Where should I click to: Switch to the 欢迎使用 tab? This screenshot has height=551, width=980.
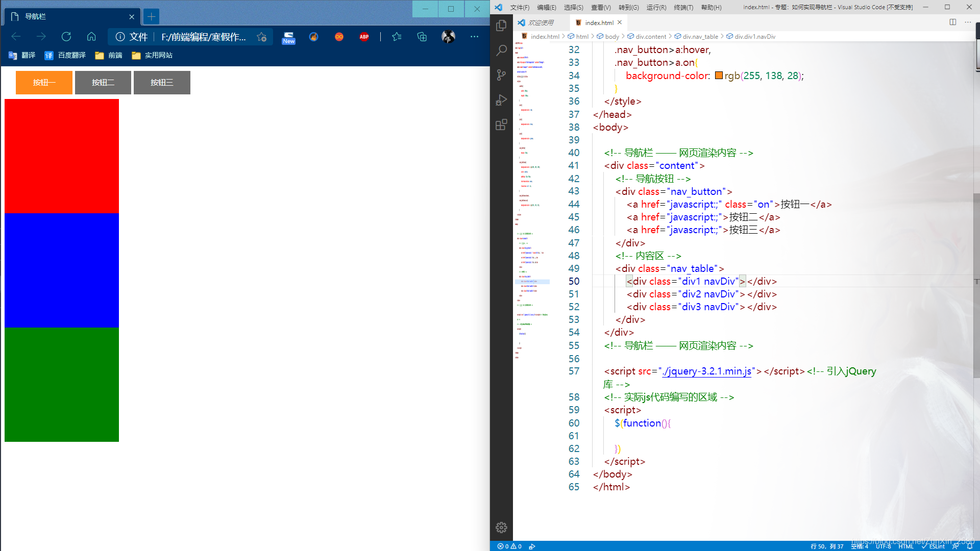coord(541,22)
